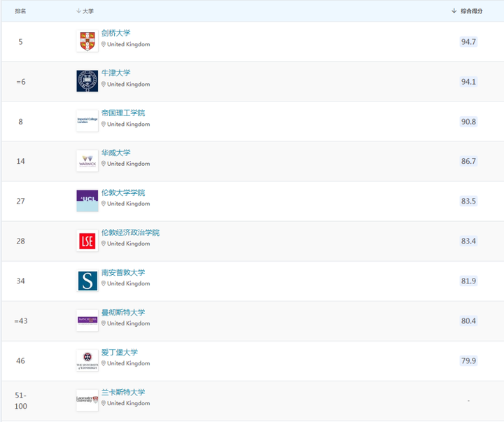Open the 南安普敦大学 link
The image size is (504, 422).
123,272
